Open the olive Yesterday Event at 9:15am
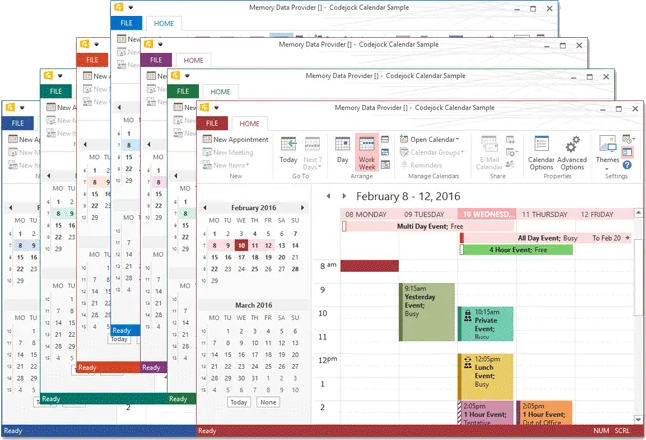Image resolution: width=646 pixels, height=440 pixels. pos(427,312)
